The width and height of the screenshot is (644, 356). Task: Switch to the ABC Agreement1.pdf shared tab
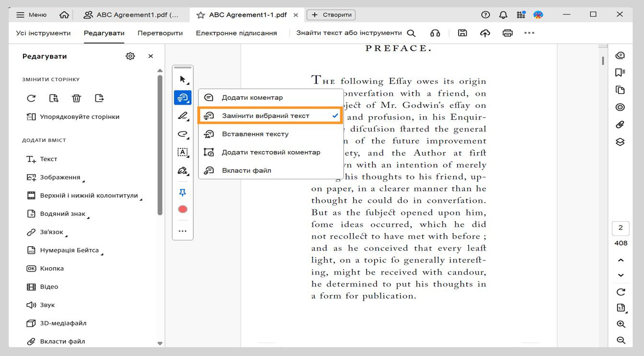[131, 15]
